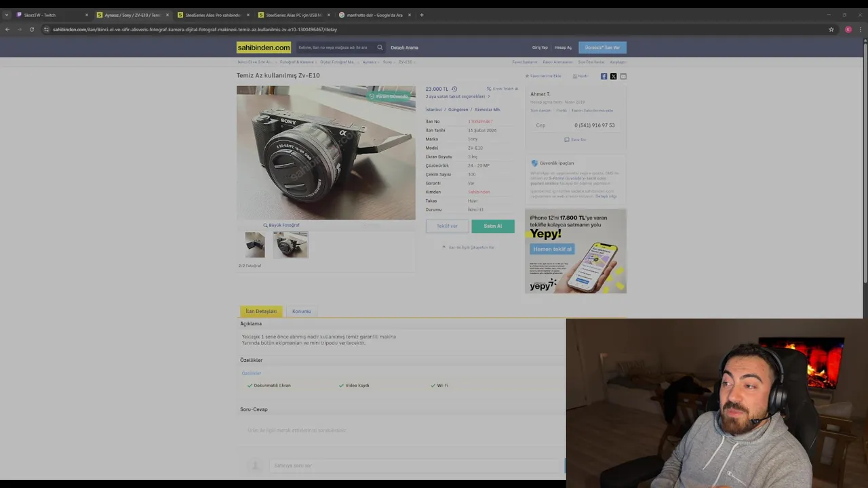Click browser reload icon
868x488 pixels.
click(x=31, y=29)
